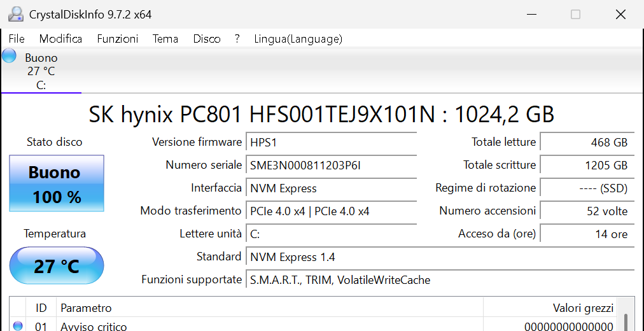Click the Temperatura label
The image size is (644, 331).
click(x=55, y=234)
